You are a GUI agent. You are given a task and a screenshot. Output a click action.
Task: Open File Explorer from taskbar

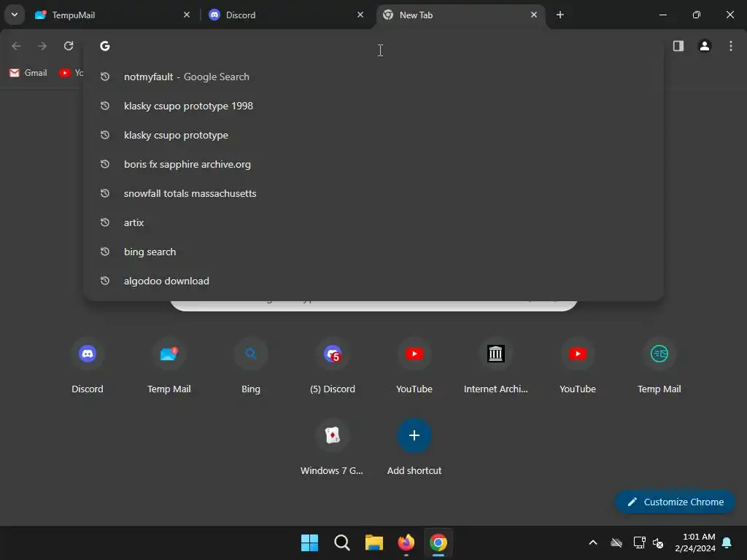click(x=374, y=542)
